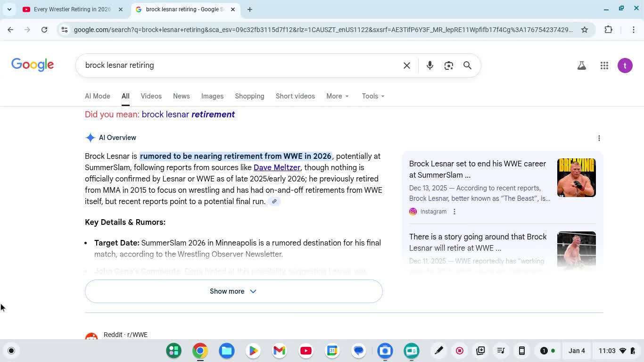Switch to the Images results tab
Image resolution: width=644 pixels, height=362 pixels.
pos(212,96)
